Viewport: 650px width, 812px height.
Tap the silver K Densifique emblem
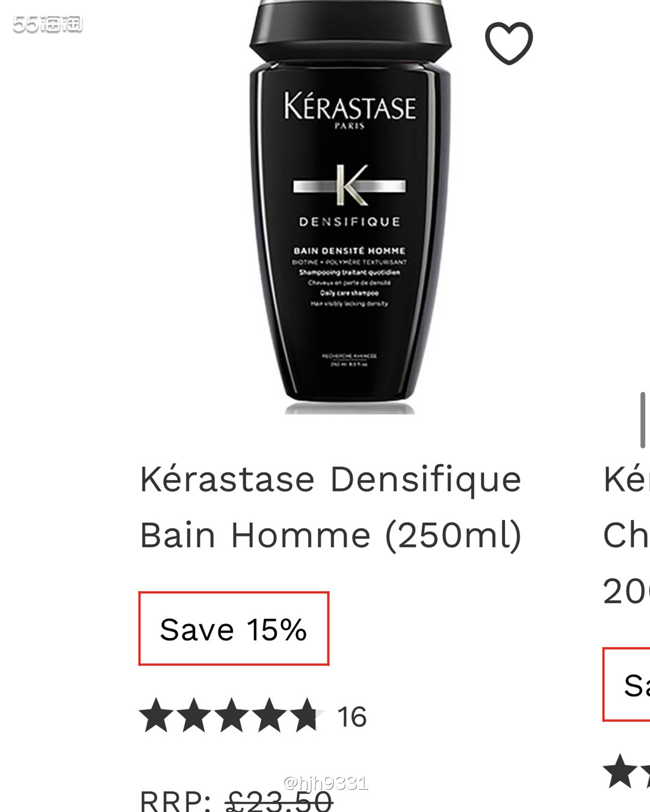349,185
